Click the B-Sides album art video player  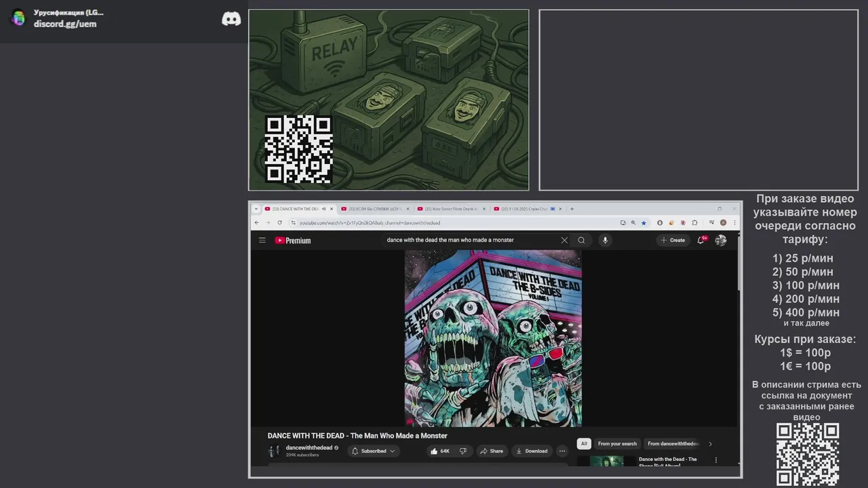(493, 338)
